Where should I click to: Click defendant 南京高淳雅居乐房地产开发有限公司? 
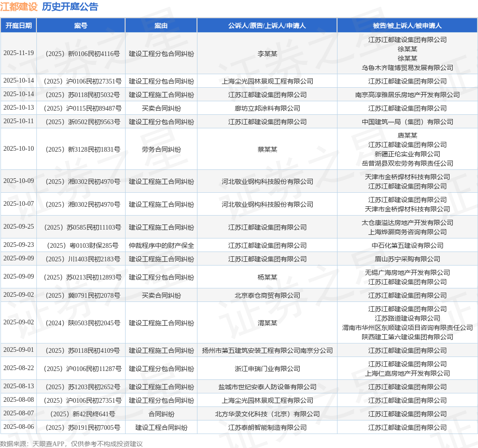(407, 95)
